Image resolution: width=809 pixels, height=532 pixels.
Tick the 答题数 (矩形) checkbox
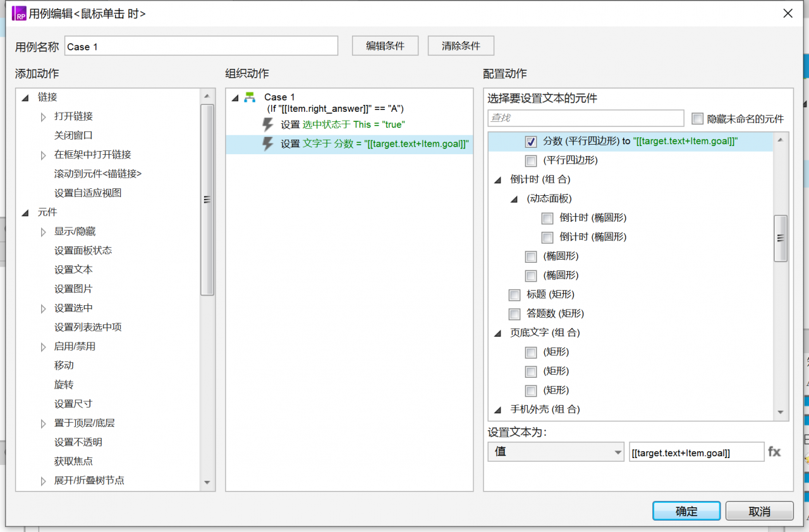tap(514, 313)
